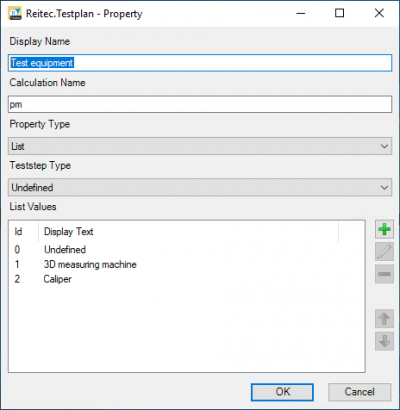Move list value down with arrow icon
The height and width of the screenshot is (410, 400).
[x=384, y=341]
